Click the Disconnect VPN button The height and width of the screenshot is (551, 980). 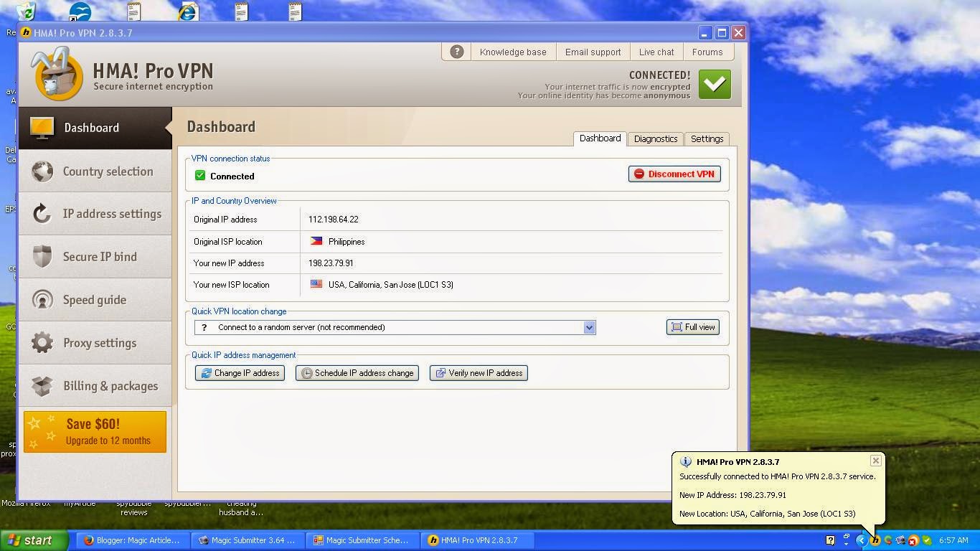[674, 174]
